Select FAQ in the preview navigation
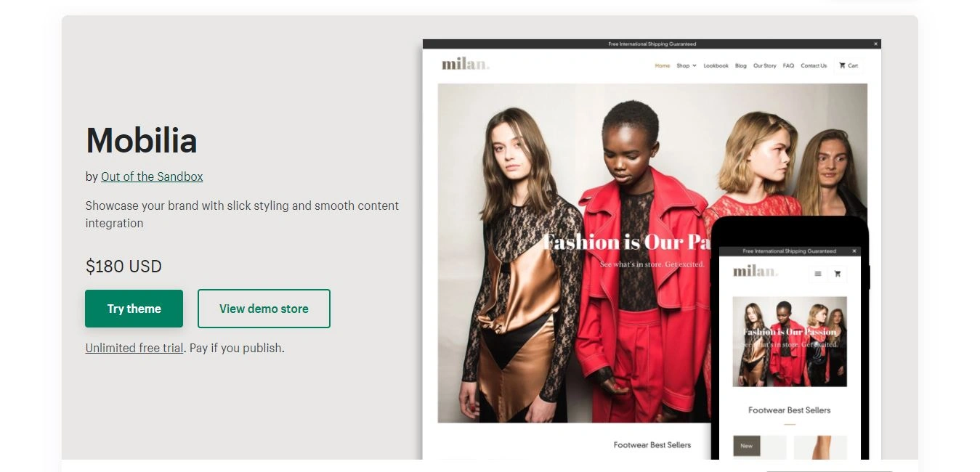Viewport: 980px width, 472px height. click(788, 65)
